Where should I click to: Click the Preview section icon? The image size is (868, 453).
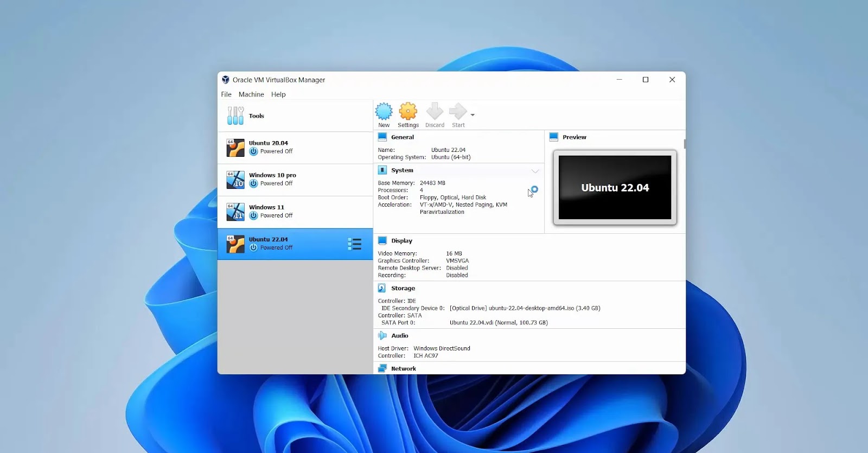(x=554, y=137)
